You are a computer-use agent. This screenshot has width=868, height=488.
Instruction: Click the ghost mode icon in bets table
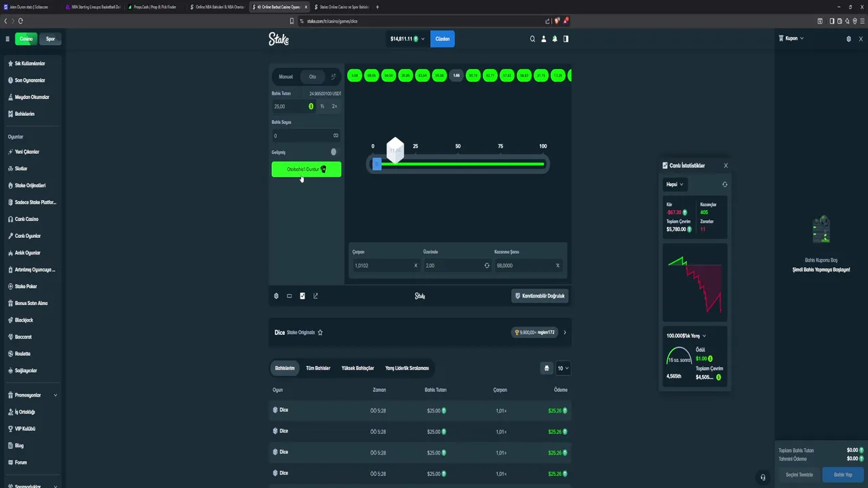tap(547, 368)
